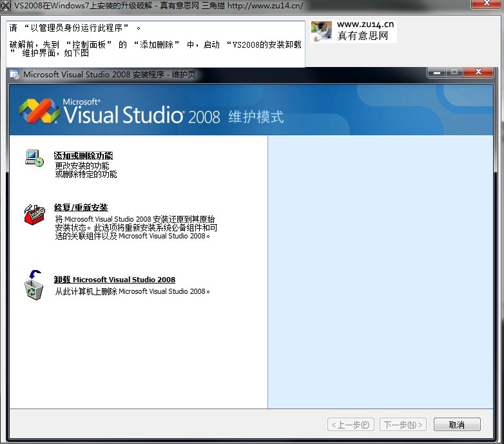
Task: Click the add or remove features computer icon
Action: click(x=35, y=159)
